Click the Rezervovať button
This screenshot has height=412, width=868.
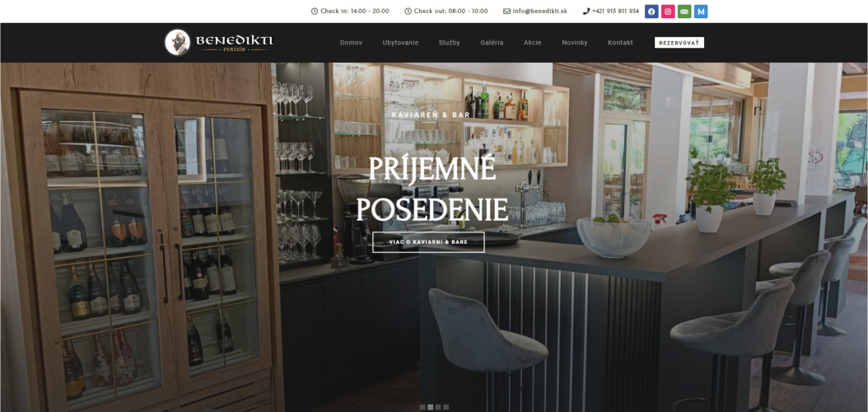point(679,43)
